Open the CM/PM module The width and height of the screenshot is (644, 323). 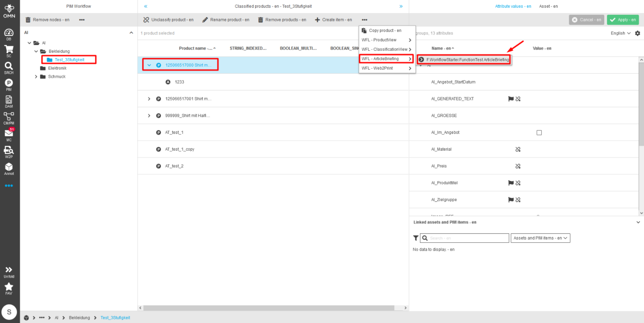point(9,118)
